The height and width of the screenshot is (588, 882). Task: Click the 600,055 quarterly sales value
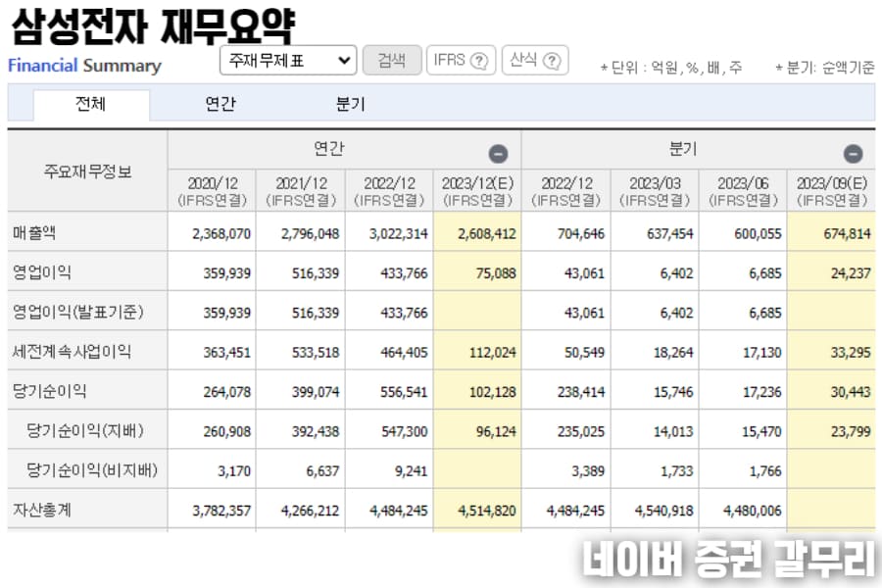click(759, 233)
